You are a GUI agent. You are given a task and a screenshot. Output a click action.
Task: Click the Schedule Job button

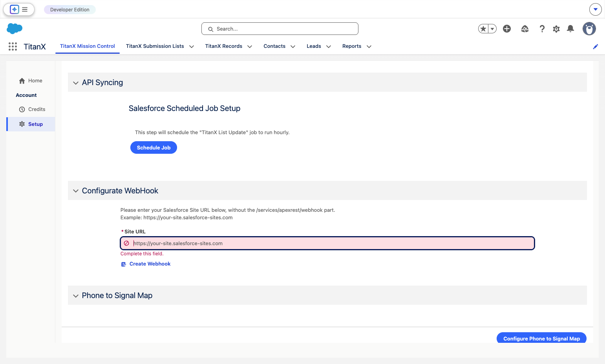[154, 147]
